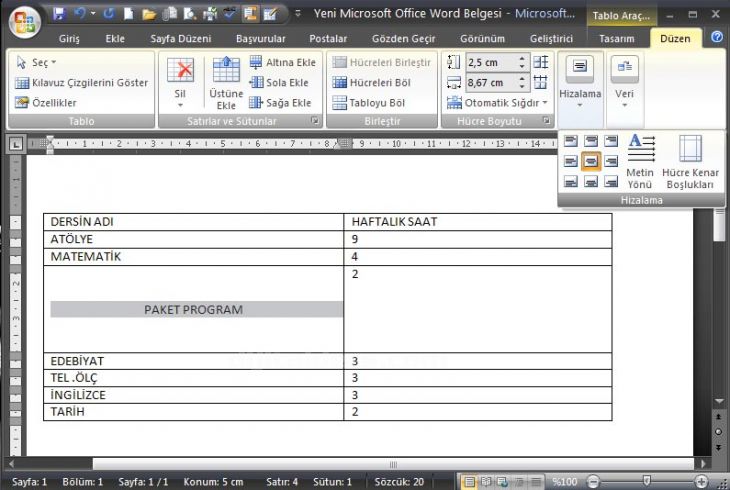This screenshot has height=490, width=730.
Task: Edit the column width 8,67 cm field
Action: coord(491,83)
